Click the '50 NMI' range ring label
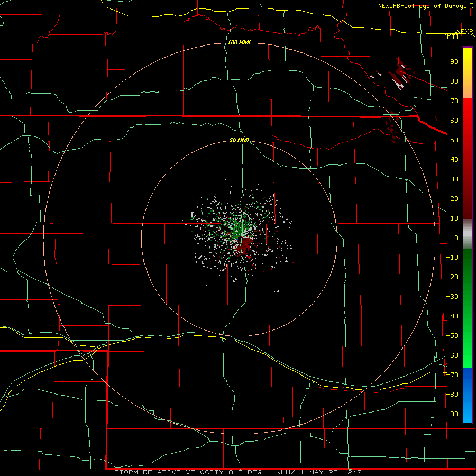Screen dimensions: 476x476 point(239,140)
